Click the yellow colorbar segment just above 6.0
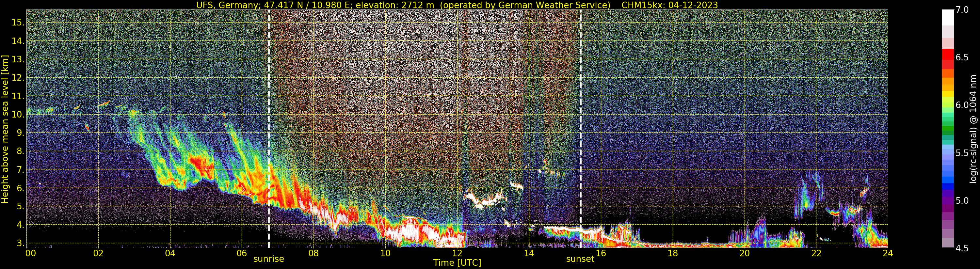The image size is (980, 269). pos(948,94)
